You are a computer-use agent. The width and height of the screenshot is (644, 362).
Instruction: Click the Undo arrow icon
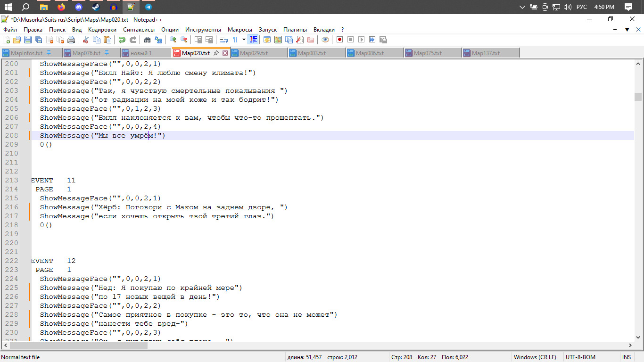point(122,40)
